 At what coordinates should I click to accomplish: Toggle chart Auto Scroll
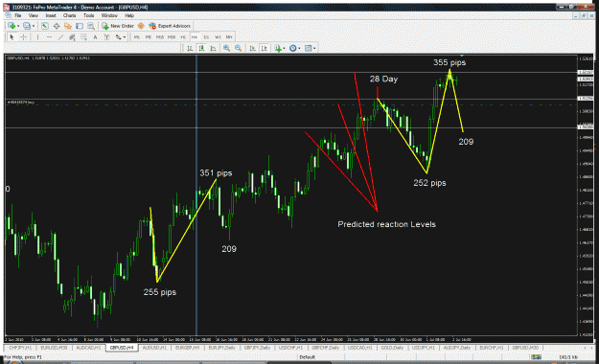click(252, 48)
